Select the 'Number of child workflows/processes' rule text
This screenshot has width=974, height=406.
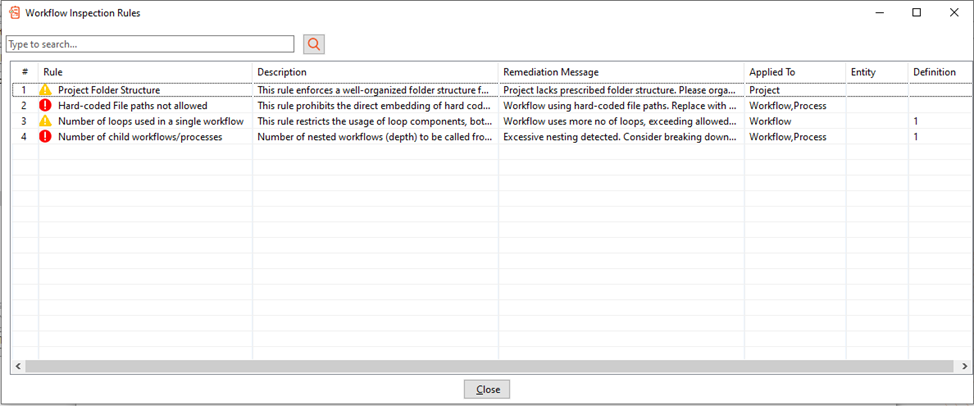[x=140, y=137]
